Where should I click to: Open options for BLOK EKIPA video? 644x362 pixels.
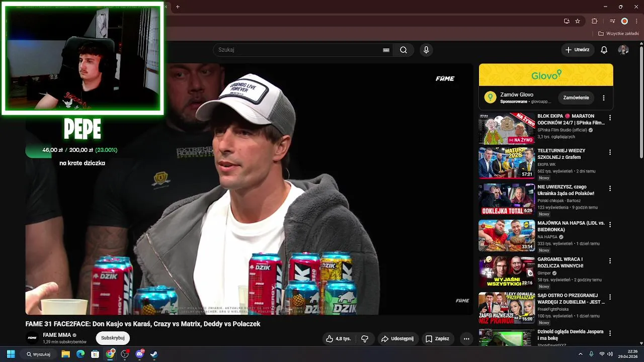(610, 118)
